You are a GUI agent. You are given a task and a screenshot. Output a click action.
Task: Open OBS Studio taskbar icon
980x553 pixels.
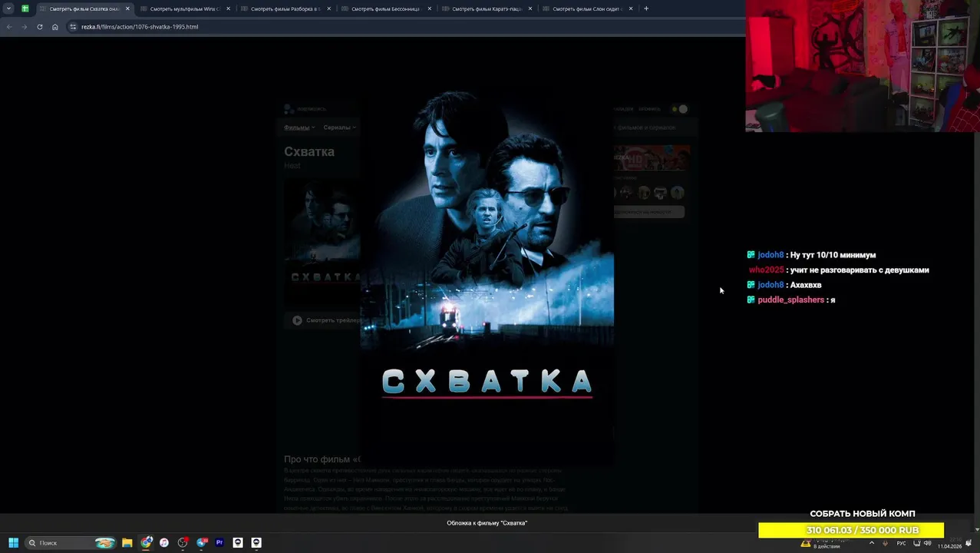(183, 542)
